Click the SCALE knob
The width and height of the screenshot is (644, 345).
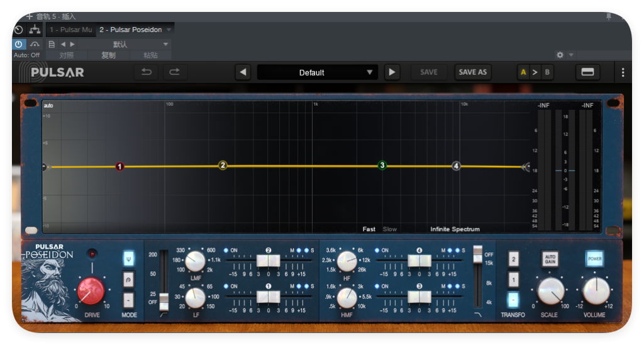pyautogui.click(x=550, y=291)
